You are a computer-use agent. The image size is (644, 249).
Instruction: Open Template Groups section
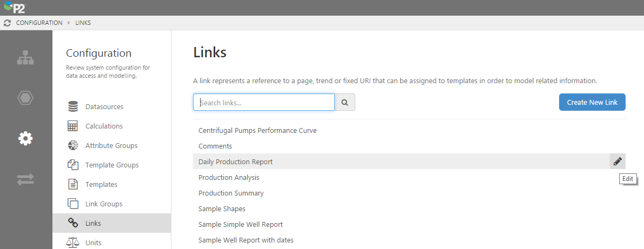[111, 165]
